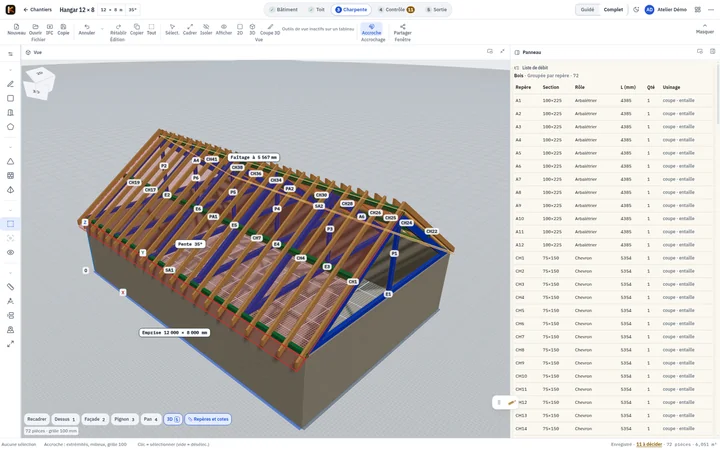Select the pentagon shape tool in sidebar
This screenshot has width=720, height=450.
tap(11, 127)
